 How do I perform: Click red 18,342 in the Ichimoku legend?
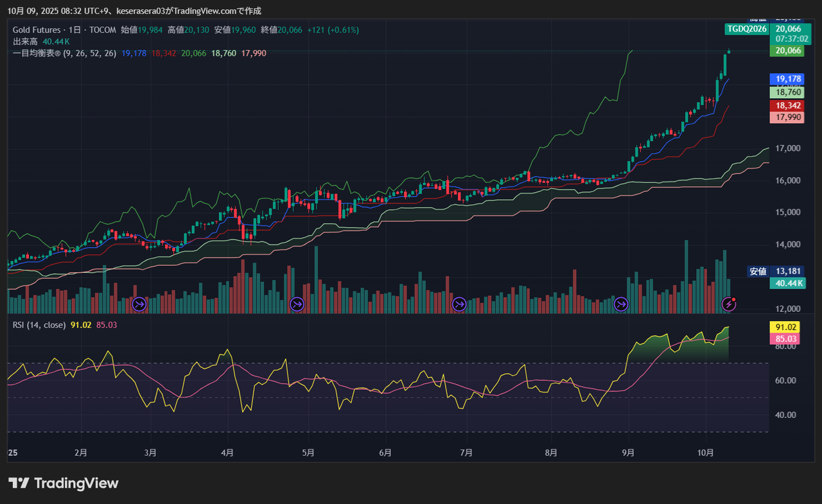click(x=164, y=53)
